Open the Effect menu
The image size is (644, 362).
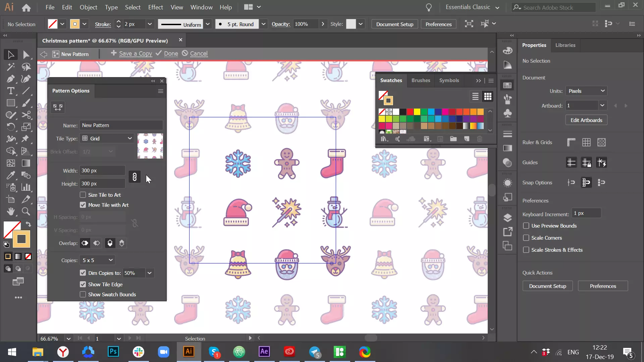pyautogui.click(x=155, y=7)
